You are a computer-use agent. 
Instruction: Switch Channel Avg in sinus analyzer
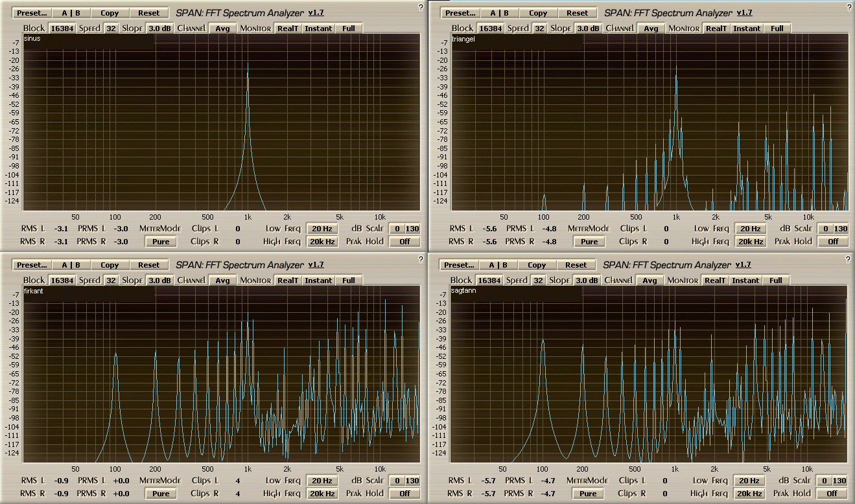click(x=222, y=29)
